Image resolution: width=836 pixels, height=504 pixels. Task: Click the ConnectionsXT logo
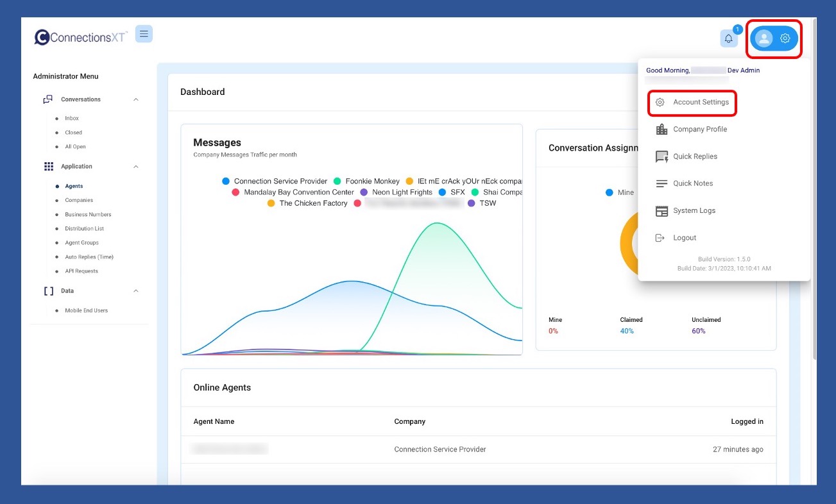[81, 37]
